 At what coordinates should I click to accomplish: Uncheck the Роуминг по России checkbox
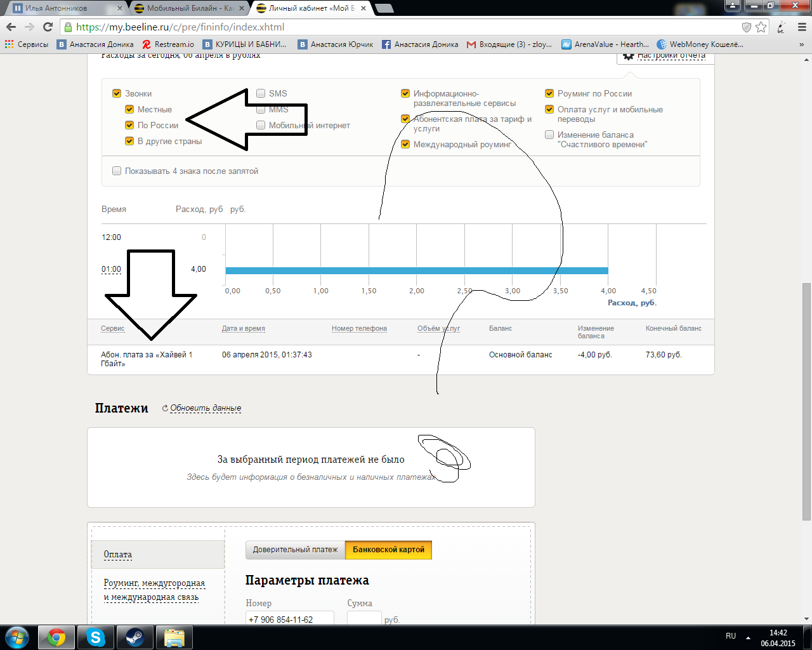(x=549, y=93)
